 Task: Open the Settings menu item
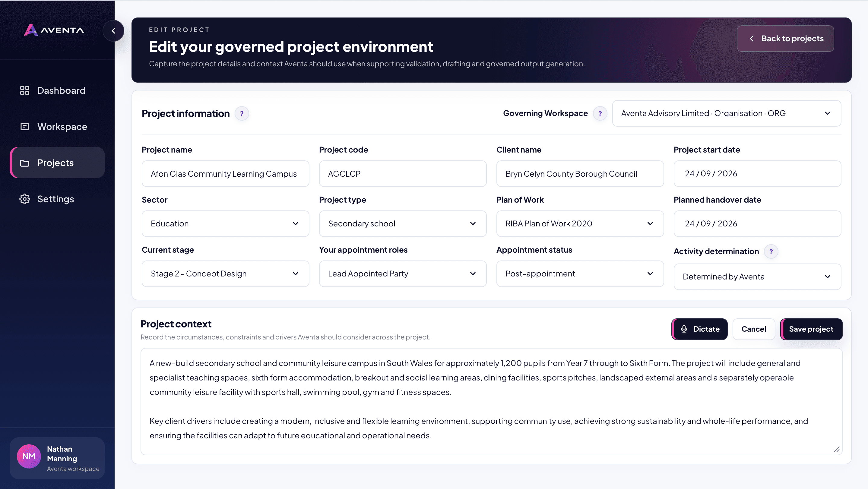click(57, 199)
